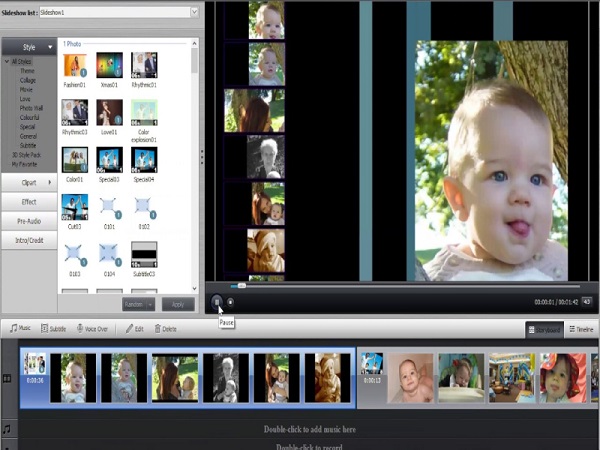This screenshot has height=450, width=600.
Task: Open the Intro/Credit section
Action: pyautogui.click(x=29, y=240)
